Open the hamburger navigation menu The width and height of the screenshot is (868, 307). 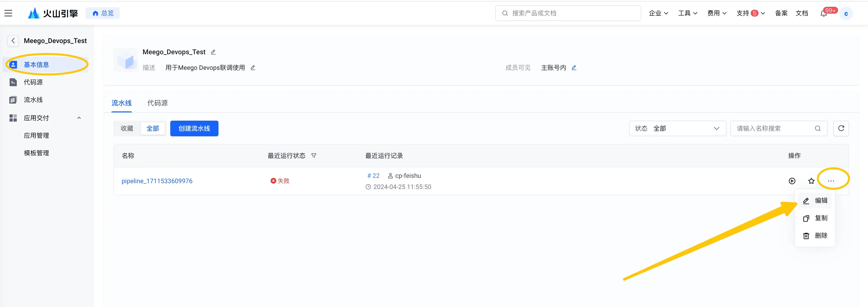click(x=9, y=13)
